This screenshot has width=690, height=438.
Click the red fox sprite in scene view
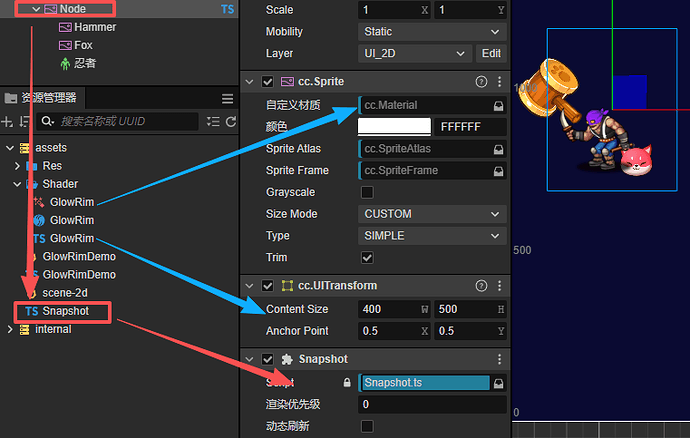point(636,160)
